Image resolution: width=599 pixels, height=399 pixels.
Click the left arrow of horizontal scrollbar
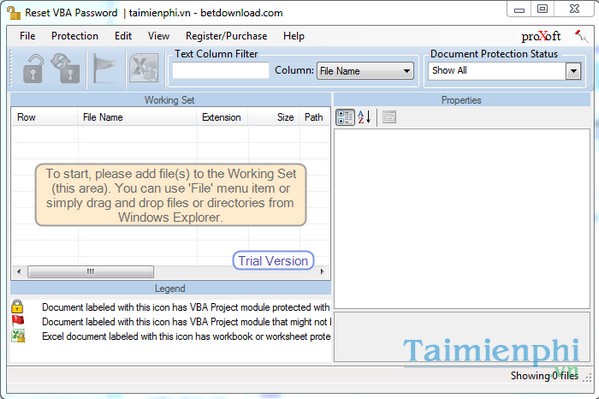pyautogui.click(x=19, y=272)
